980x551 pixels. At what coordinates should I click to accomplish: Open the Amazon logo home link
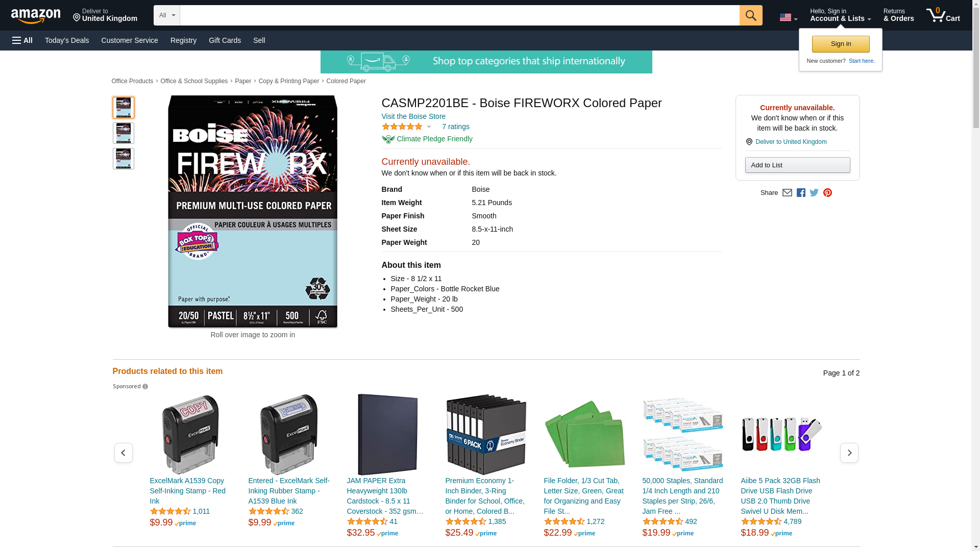point(36,16)
